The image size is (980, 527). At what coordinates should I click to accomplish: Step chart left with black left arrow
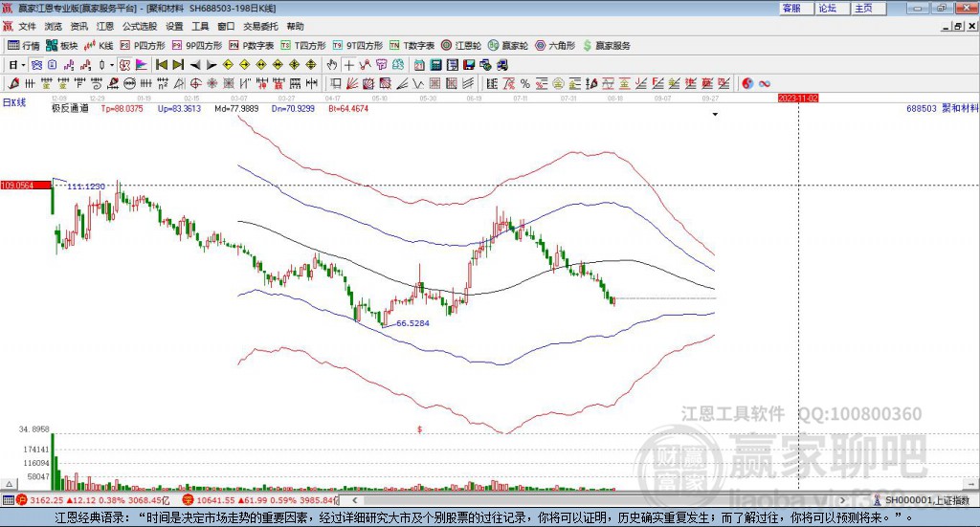pyautogui.click(x=195, y=65)
